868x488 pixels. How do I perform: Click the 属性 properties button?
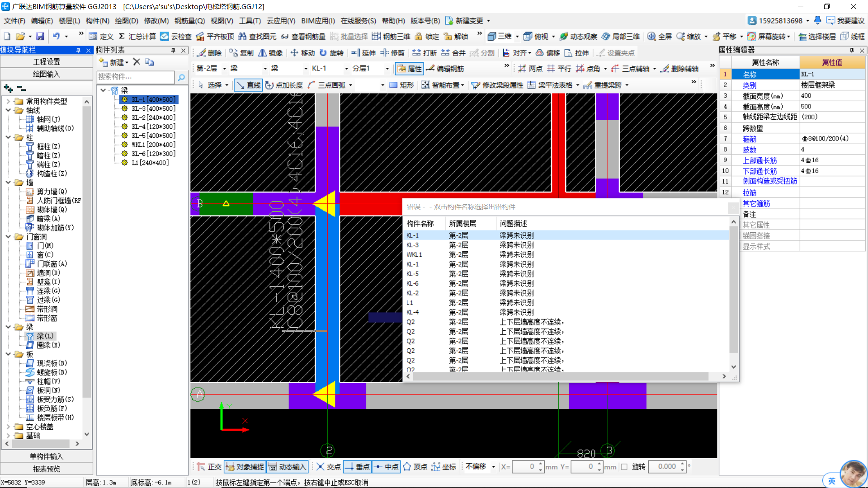point(410,69)
